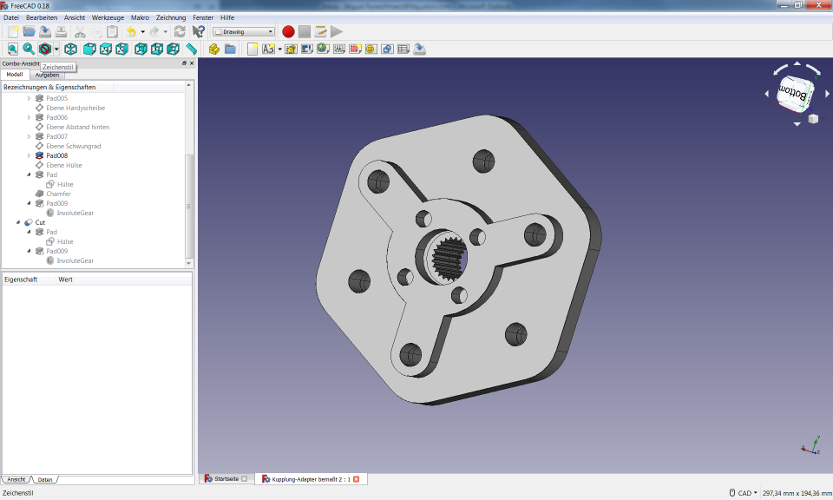Open the CAD navigation style dropdown
This screenshot has height=500, width=833.
coord(745,493)
